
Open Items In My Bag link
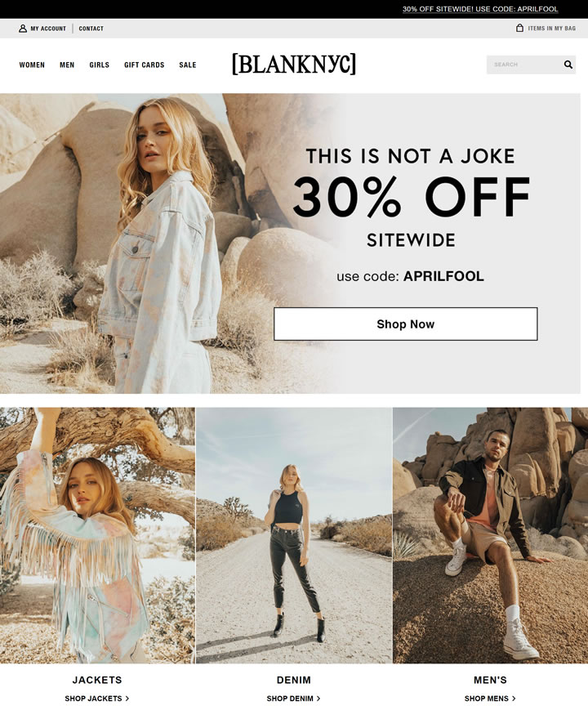pos(552,29)
